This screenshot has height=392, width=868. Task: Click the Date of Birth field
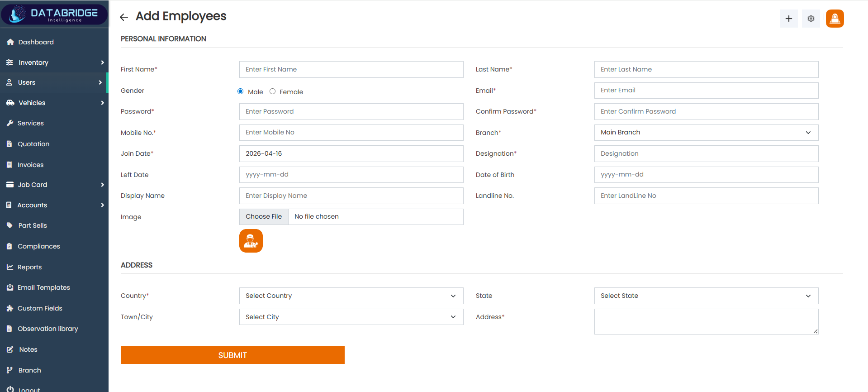pyautogui.click(x=706, y=175)
